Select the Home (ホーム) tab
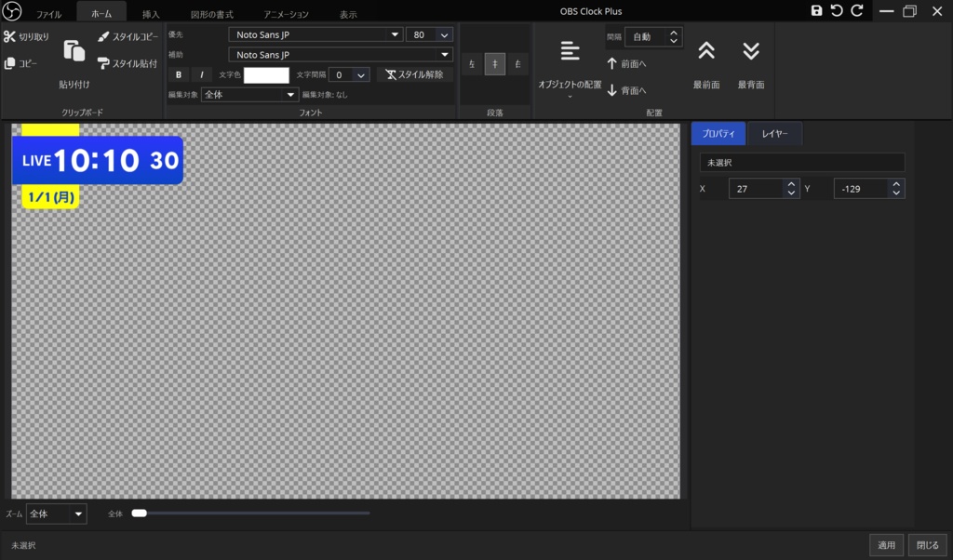Image resolution: width=953 pixels, height=560 pixels. (x=101, y=13)
